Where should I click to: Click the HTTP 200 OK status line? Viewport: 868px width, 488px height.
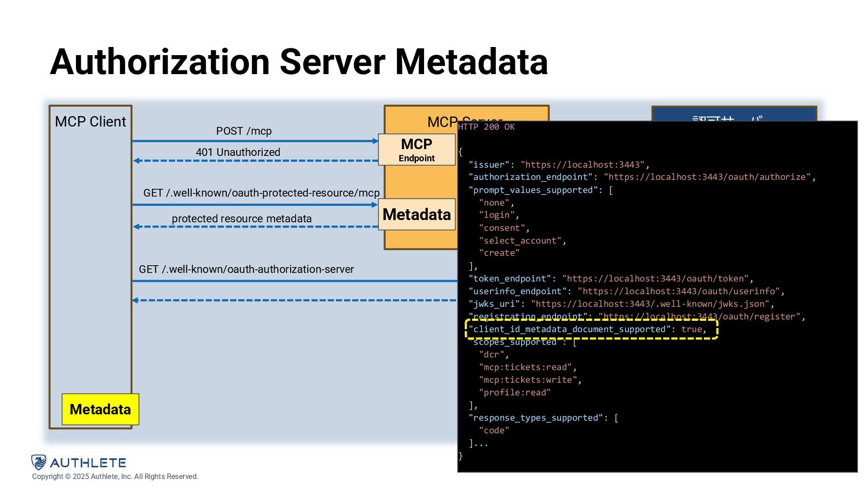pos(486,127)
